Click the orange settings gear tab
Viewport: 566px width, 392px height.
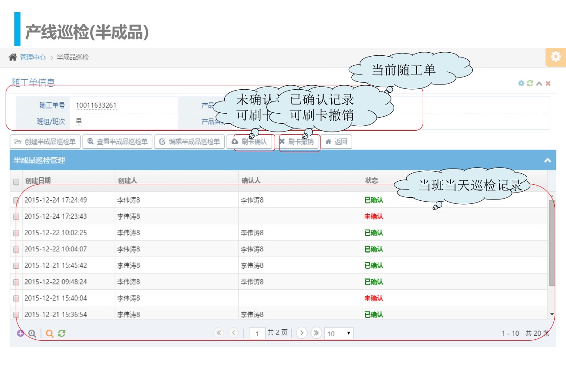(556, 57)
